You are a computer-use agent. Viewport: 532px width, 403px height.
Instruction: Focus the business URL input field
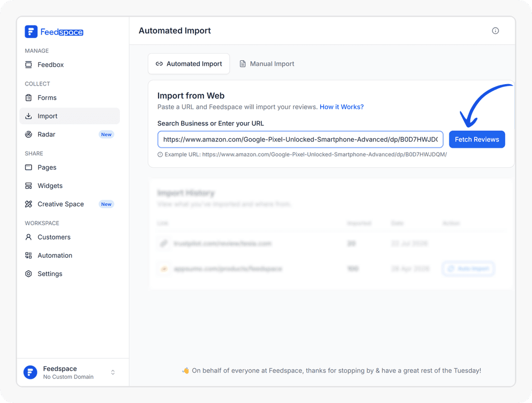pos(300,139)
